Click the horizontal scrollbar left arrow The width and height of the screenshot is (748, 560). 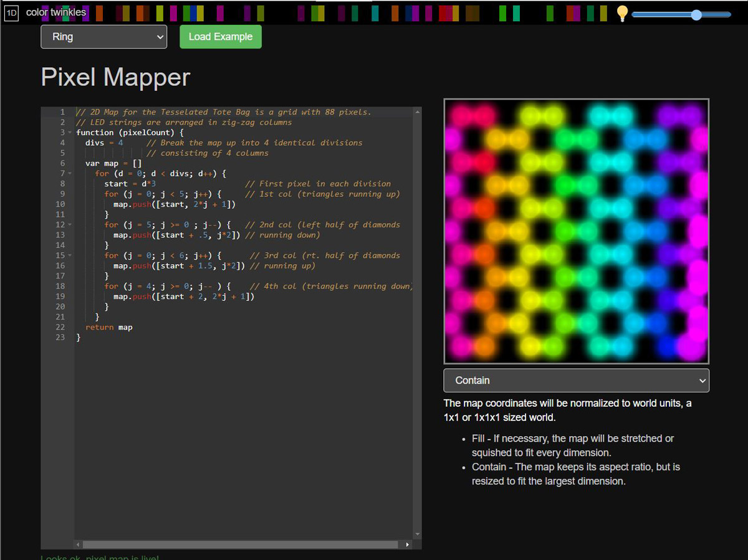(78, 544)
